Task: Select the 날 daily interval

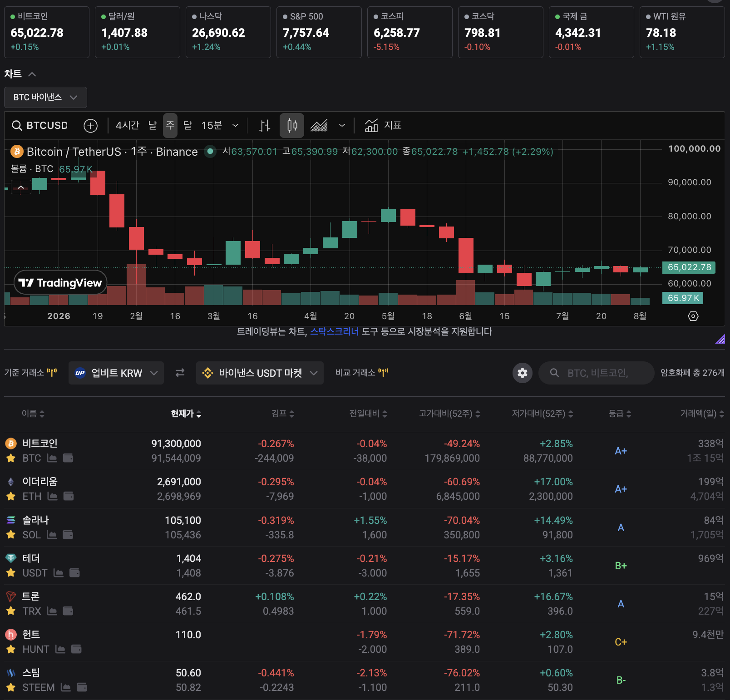Action: tap(153, 125)
